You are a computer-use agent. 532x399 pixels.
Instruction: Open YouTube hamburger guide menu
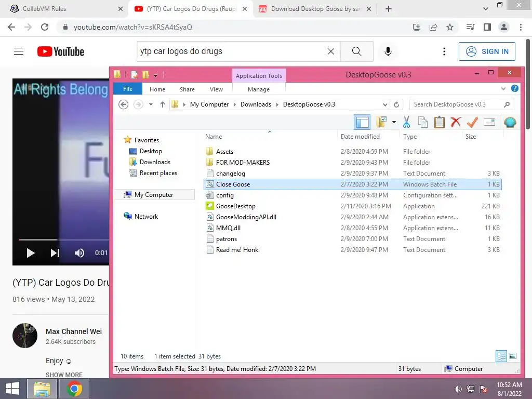point(19,51)
